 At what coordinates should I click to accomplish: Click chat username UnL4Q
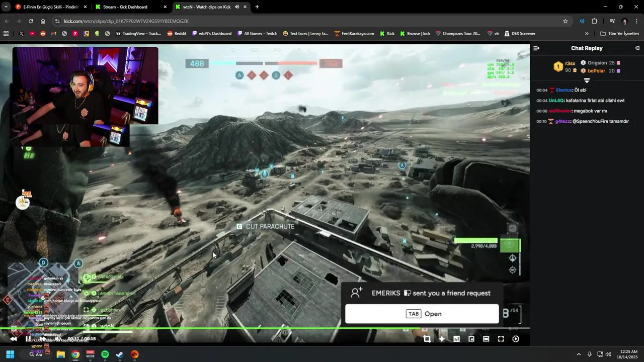(556, 101)
